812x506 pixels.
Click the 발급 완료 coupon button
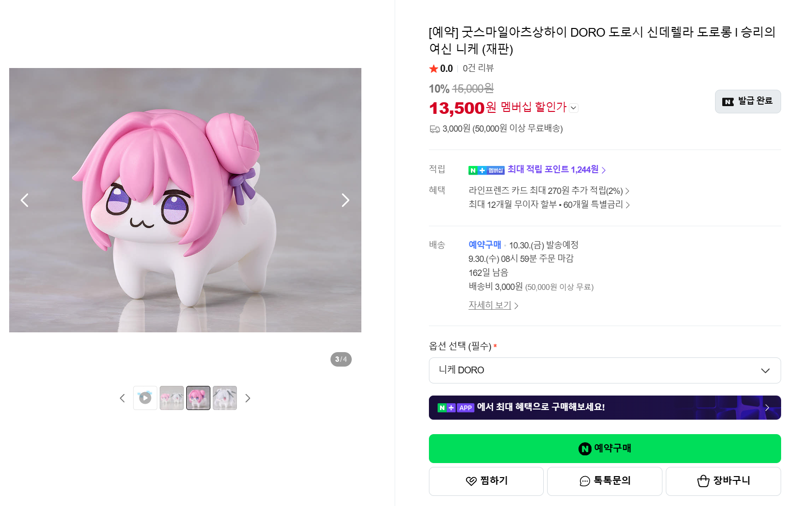point(747,101)
